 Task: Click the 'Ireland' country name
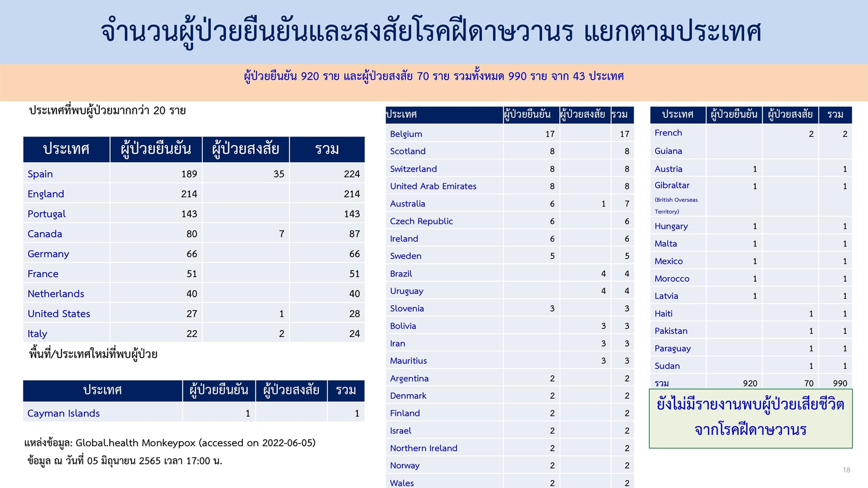[404, 239]
